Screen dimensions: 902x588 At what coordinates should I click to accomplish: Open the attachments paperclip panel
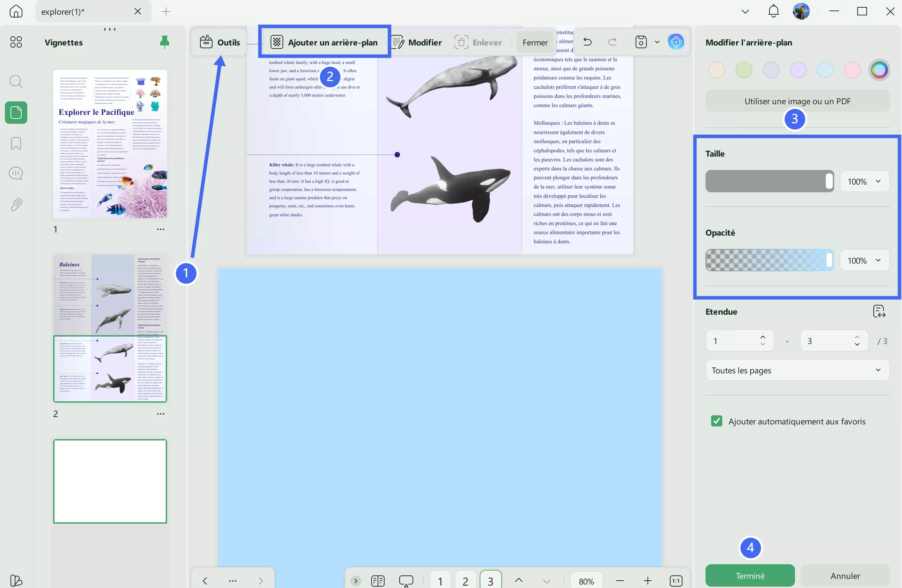[x=16, y=205]
